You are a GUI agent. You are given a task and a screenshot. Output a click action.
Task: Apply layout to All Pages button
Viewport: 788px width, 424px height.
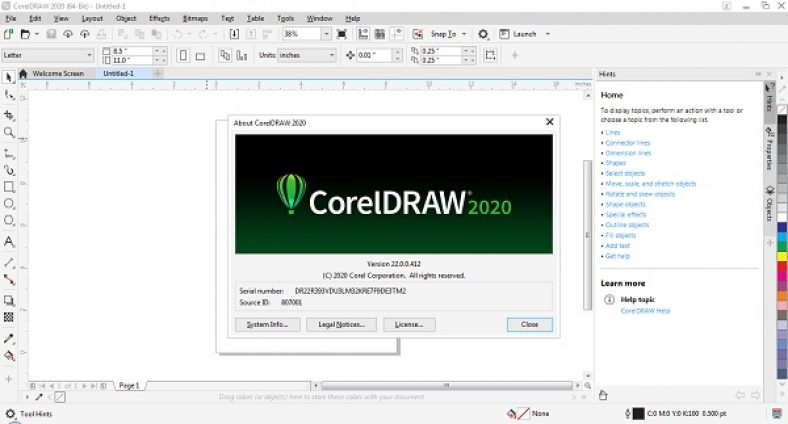[225, 55]
